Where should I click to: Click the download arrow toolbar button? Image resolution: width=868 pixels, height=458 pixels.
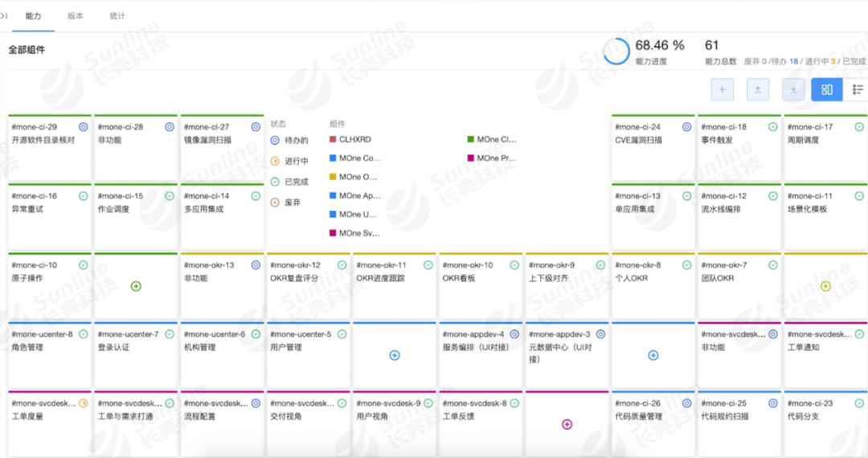793,90
